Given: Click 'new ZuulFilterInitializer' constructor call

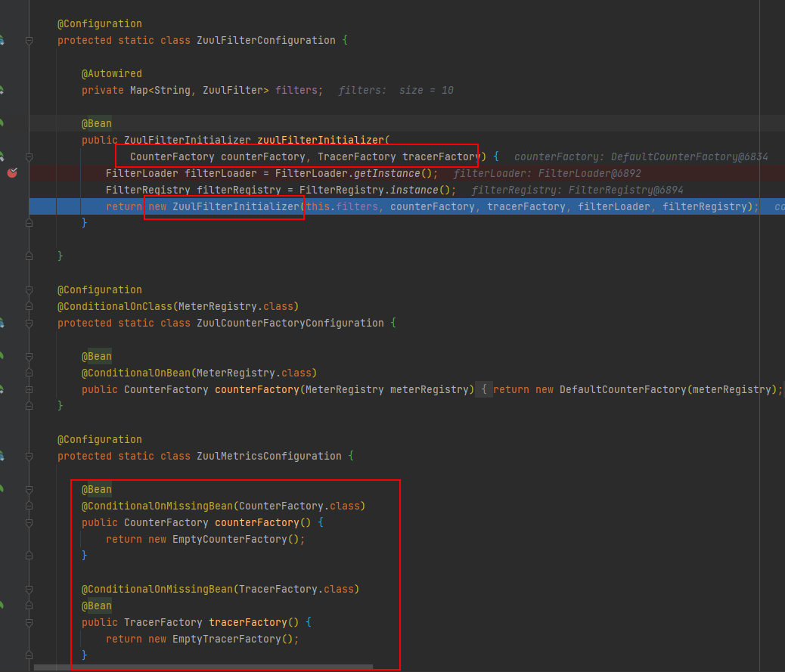Looking at the screenshot, I should [223, 206].
